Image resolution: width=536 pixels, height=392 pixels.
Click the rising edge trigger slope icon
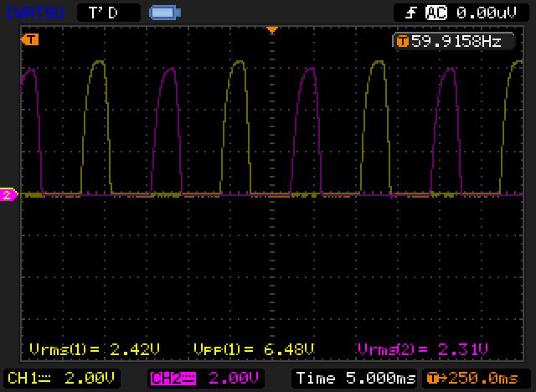pyautogui.click(x=410, y=13)
